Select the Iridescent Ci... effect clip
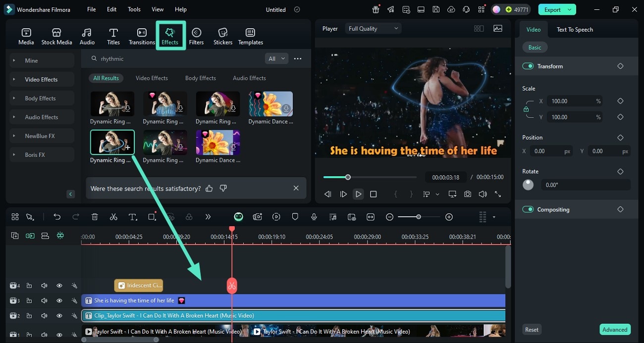Viewport: 644px width, 343px height. [x=139, y=286]
